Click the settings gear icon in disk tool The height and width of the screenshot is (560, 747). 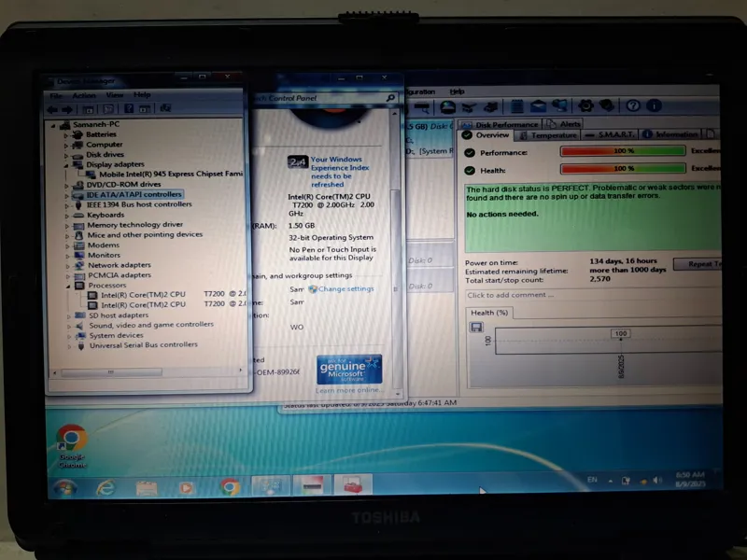click(x=585, y=105)
